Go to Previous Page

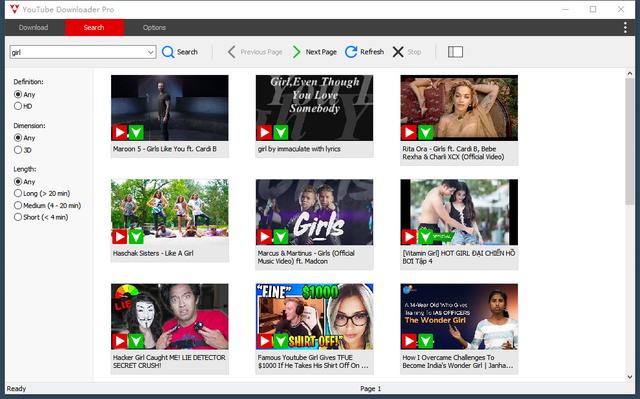tap(255, 52)
